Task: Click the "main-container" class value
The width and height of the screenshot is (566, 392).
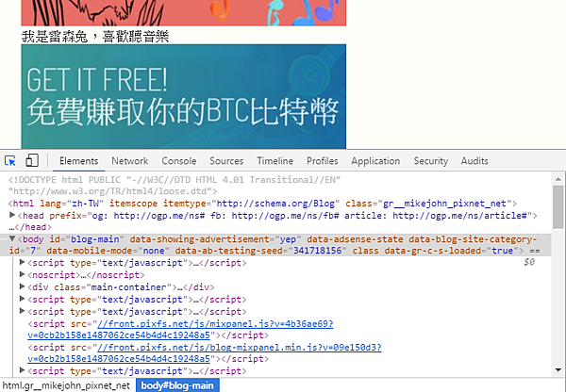Action: (128, 287)
